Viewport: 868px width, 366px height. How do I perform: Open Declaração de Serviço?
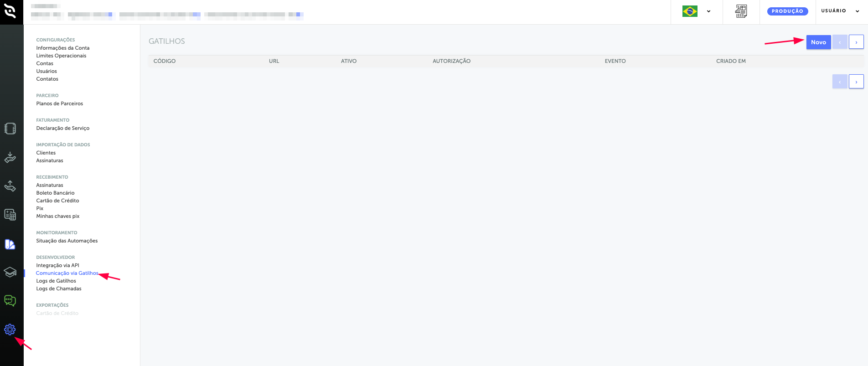63,128
